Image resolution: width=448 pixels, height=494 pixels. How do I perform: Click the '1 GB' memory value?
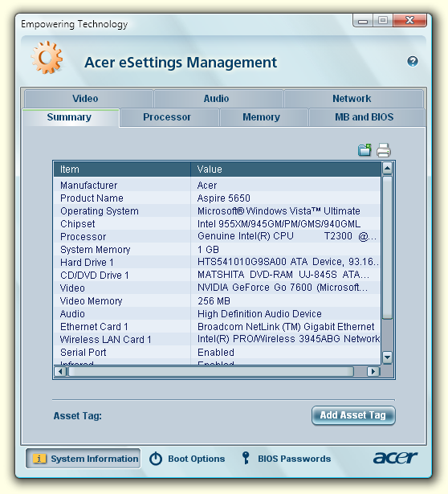click(x=208, y=250)
